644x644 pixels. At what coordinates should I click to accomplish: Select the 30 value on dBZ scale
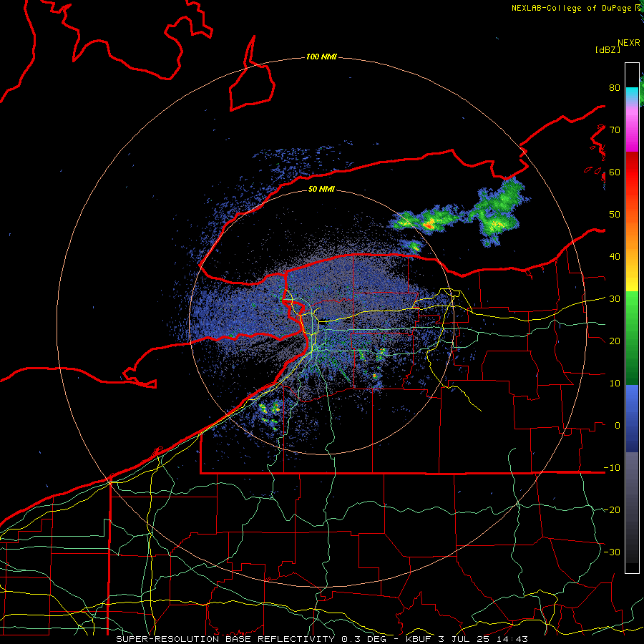[615, 299]
